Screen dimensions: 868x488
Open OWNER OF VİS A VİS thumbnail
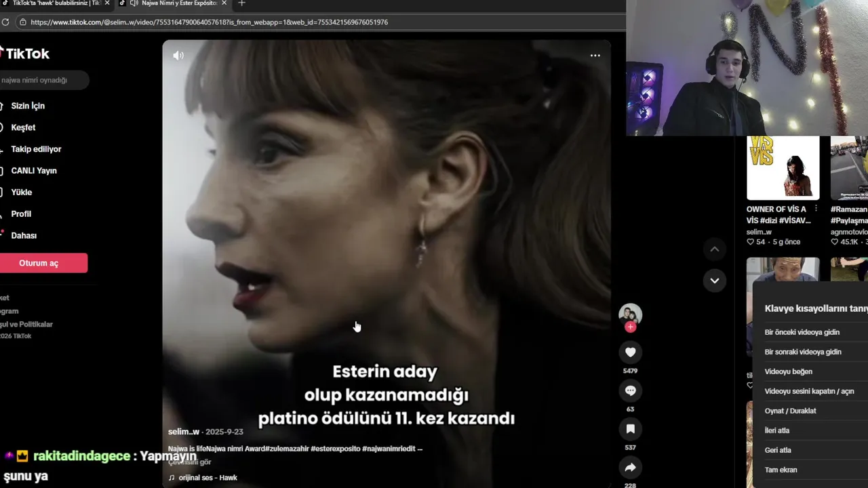tap(783, 167)
